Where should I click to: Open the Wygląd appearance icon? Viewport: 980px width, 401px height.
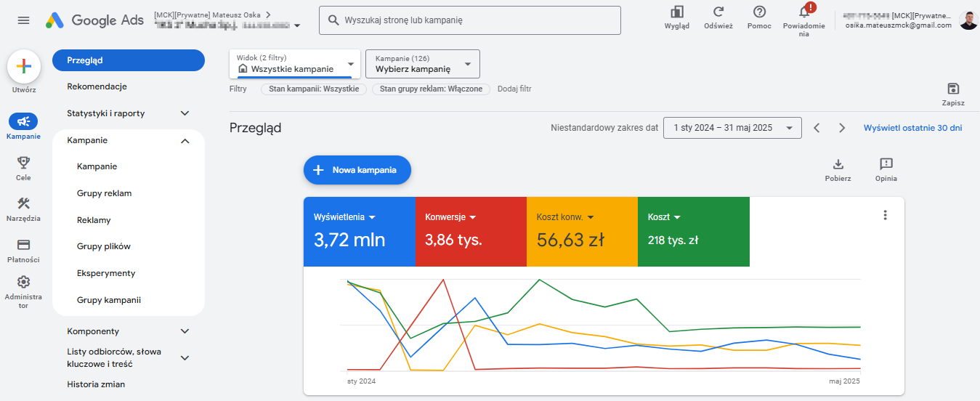(x=676, y=12)
